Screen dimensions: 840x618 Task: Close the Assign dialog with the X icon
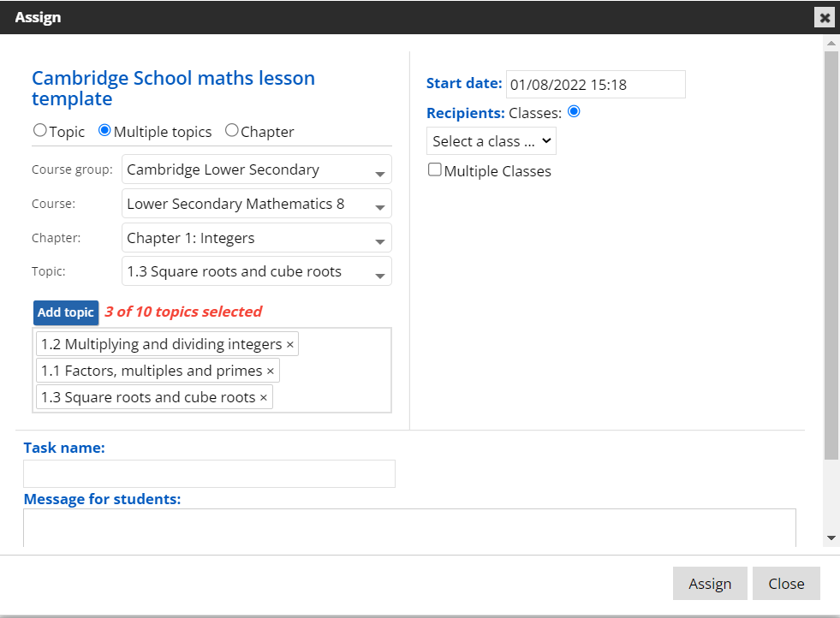pyautogui.click(x=825, y=18)
